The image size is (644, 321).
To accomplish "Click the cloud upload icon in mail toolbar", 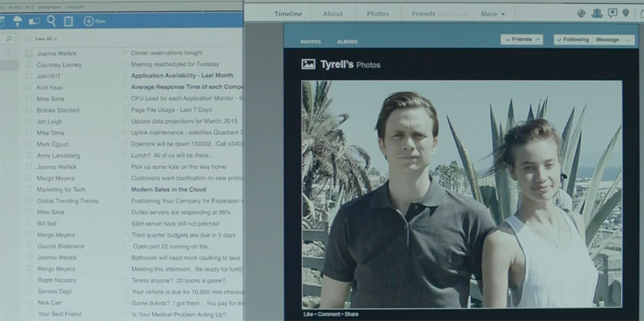I will 18,21.
